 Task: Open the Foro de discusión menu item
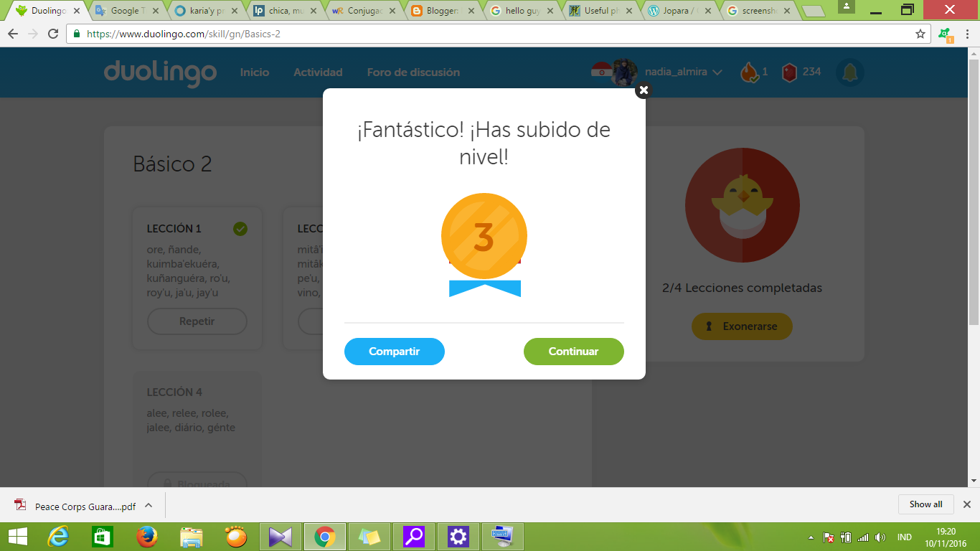pyautogui.click(x=413, y=72)
